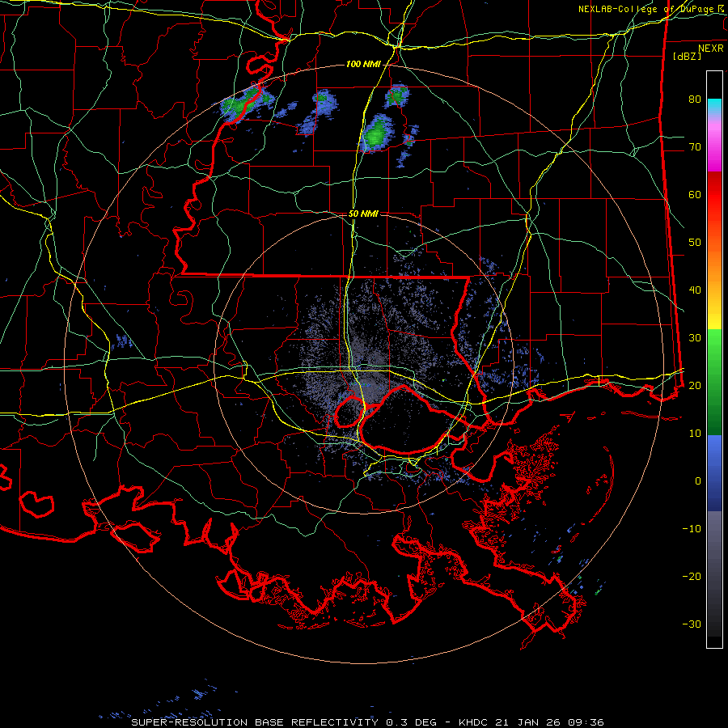Select the 40 value on dBZ scale

695,290
